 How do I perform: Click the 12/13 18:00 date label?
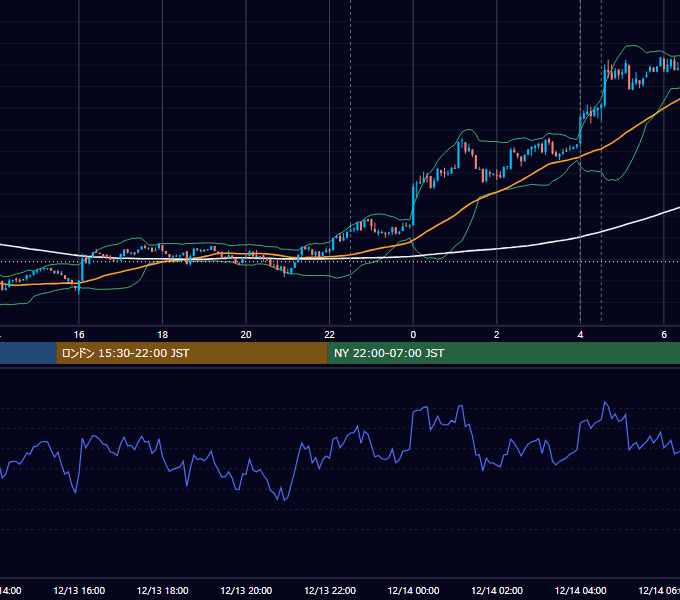(x=163, y=591)
